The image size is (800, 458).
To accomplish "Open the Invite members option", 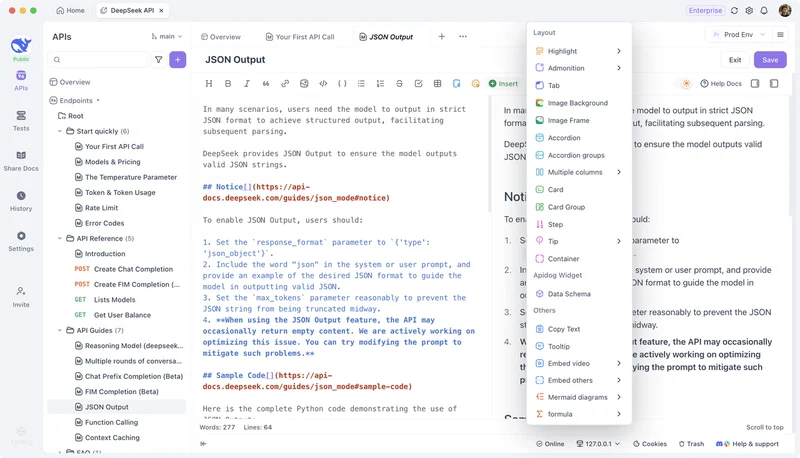I will point(21,297).
